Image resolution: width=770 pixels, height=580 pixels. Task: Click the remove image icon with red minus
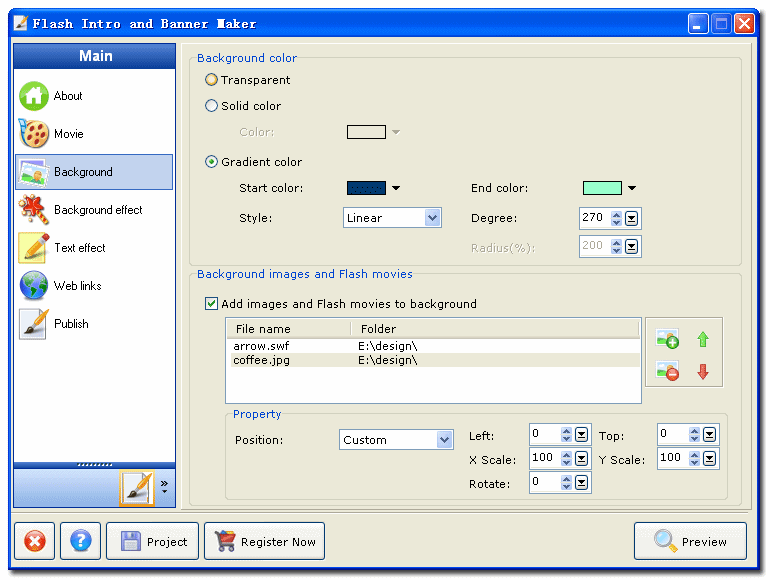(x=667, y=371)
